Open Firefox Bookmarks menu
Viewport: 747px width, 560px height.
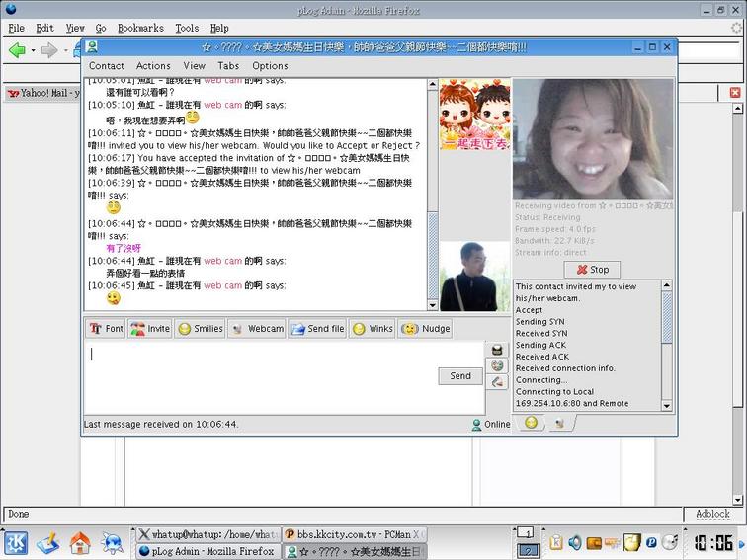click(x=140, y=28)
